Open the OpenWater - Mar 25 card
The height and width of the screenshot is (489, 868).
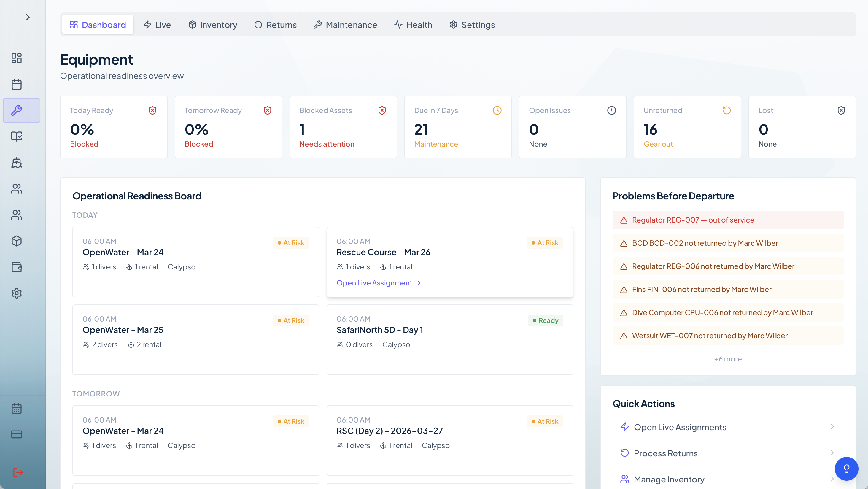click(196, 340)
